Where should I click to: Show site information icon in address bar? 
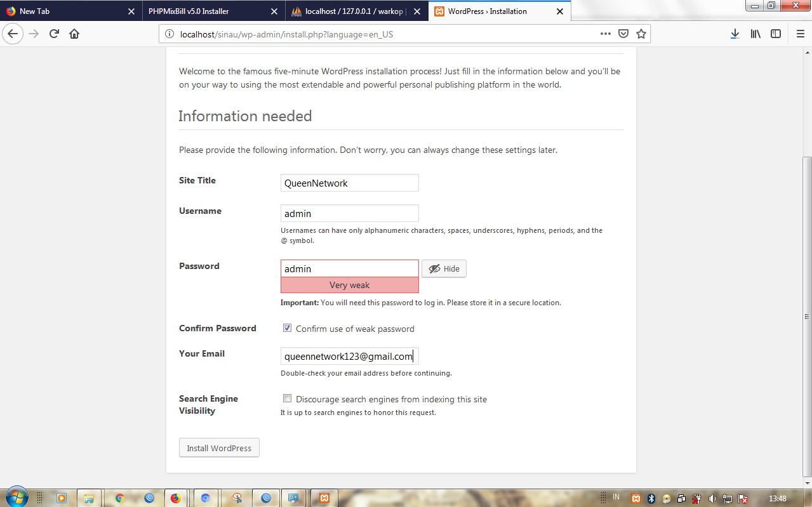point(170,34)
